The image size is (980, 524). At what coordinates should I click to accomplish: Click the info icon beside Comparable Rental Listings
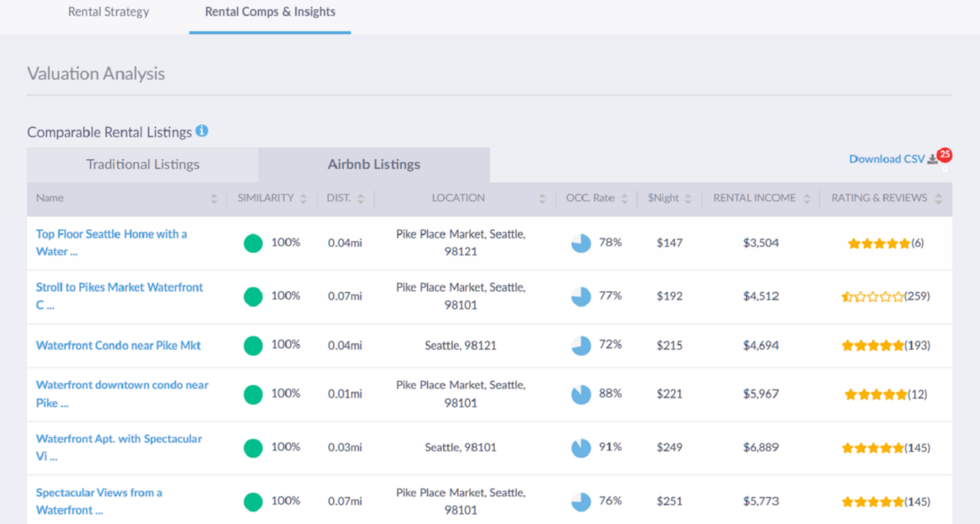(204, 131)
